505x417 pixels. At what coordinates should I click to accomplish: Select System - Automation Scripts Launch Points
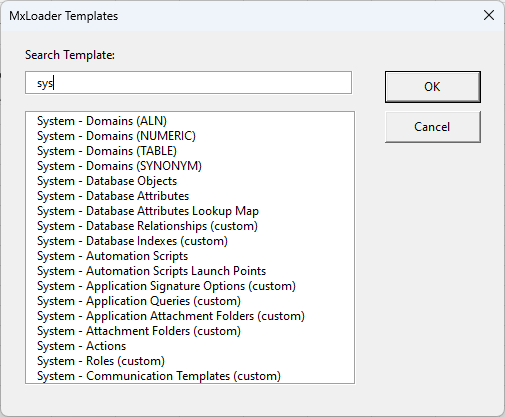point(190,271)
